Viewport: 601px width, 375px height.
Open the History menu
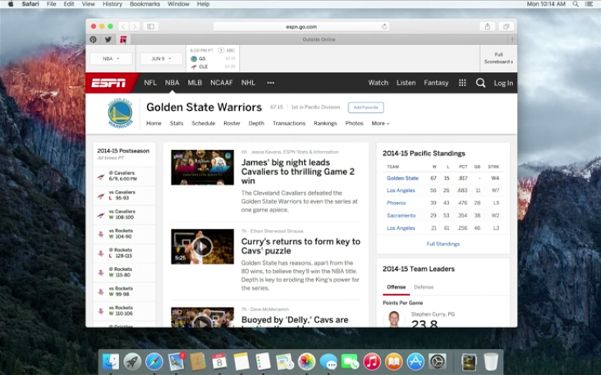[x=112, y=4]
